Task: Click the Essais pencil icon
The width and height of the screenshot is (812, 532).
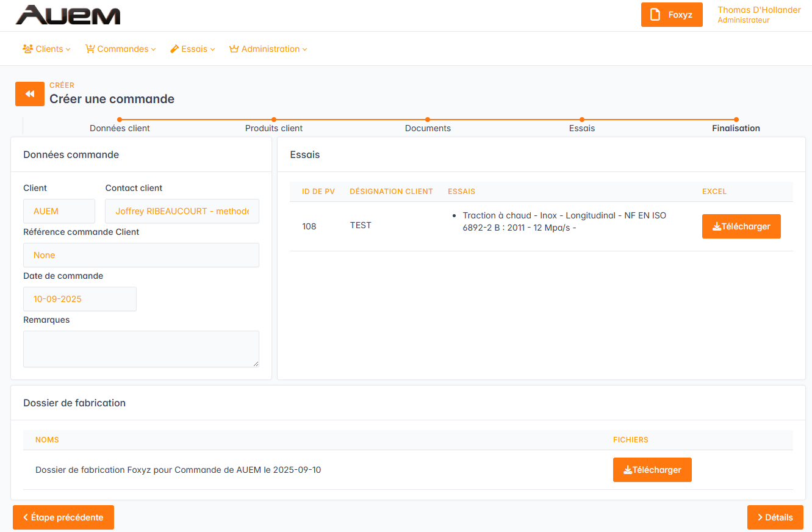Action: click(174, 49)
